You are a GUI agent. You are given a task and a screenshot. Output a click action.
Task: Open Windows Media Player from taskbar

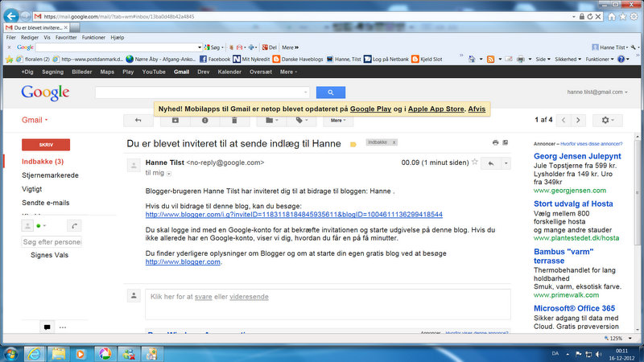81,354
